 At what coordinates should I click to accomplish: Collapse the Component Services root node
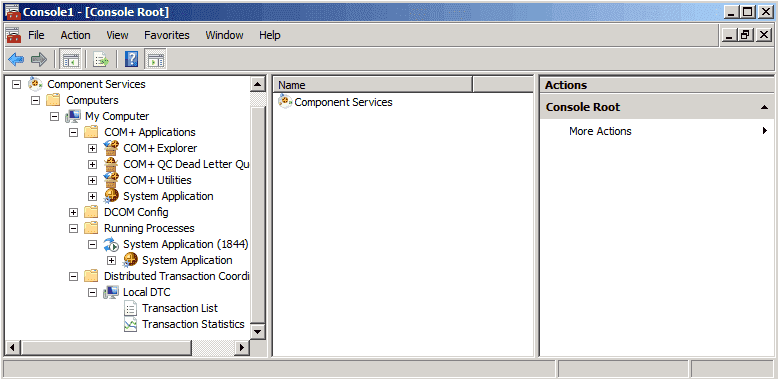16,84
